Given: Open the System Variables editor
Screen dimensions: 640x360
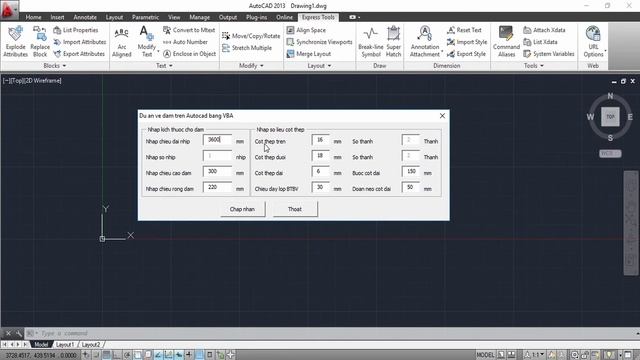Looking at the screenshot, I should (549, 53).
